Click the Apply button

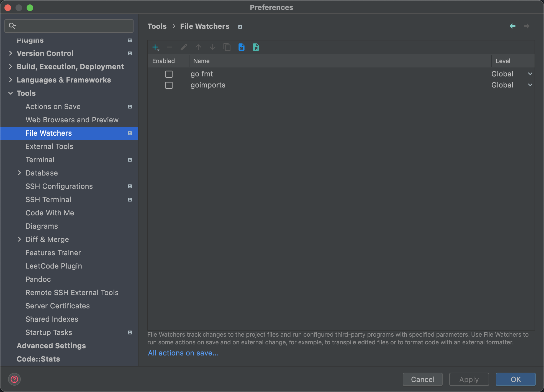coord(469,379)
